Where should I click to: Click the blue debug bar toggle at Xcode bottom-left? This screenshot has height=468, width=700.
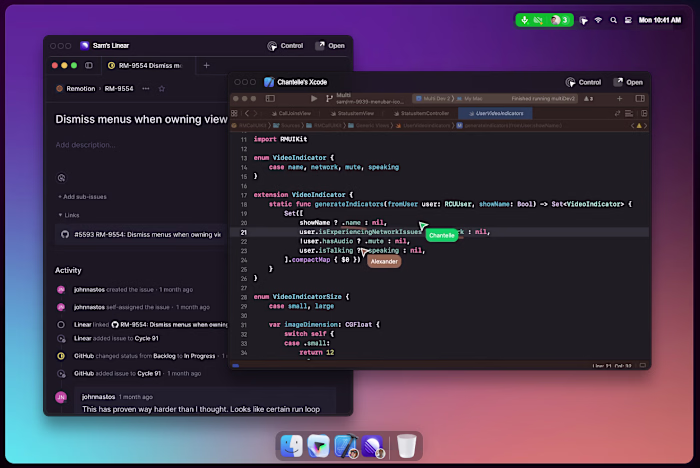pos(235,366)
